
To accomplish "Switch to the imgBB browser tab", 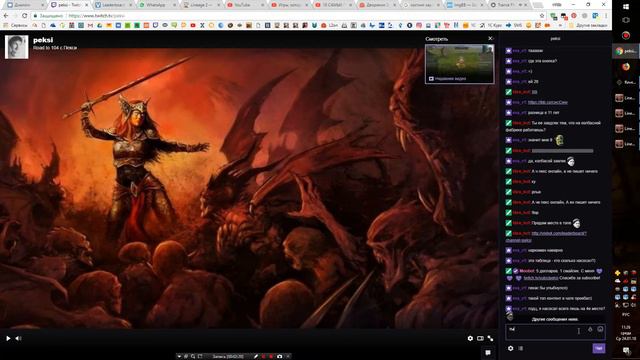I will click(465, 5).
